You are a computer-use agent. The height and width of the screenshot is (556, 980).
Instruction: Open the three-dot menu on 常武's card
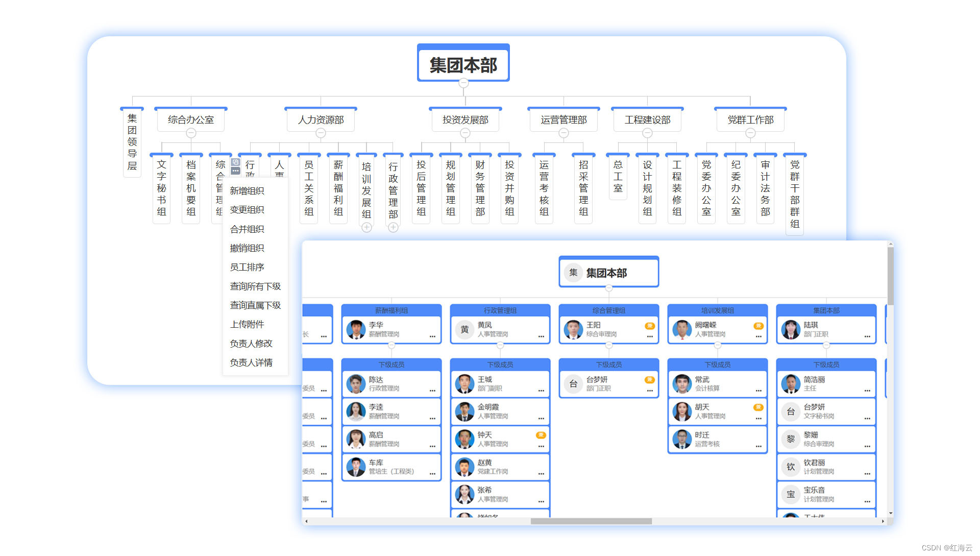[x=758, y=391]
